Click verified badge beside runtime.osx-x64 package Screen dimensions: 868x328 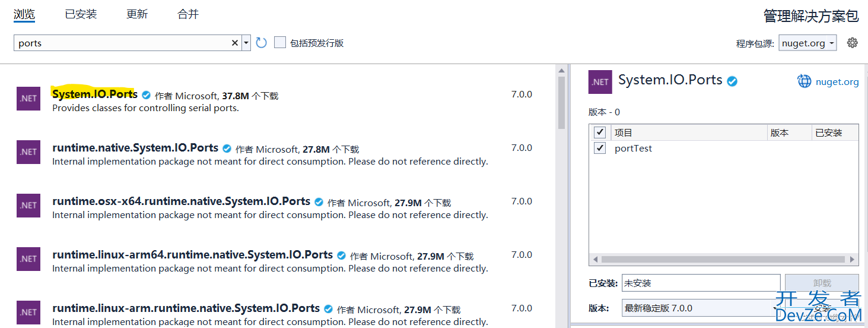coord(319,202)
